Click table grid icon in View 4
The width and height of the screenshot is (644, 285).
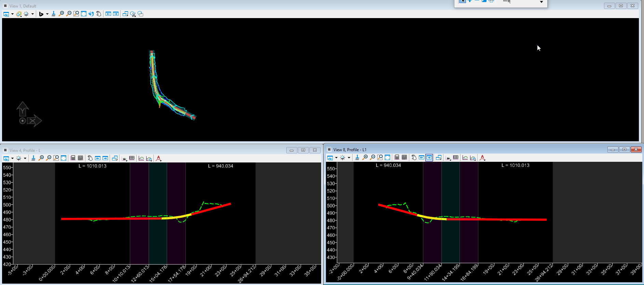click(132, 158)
